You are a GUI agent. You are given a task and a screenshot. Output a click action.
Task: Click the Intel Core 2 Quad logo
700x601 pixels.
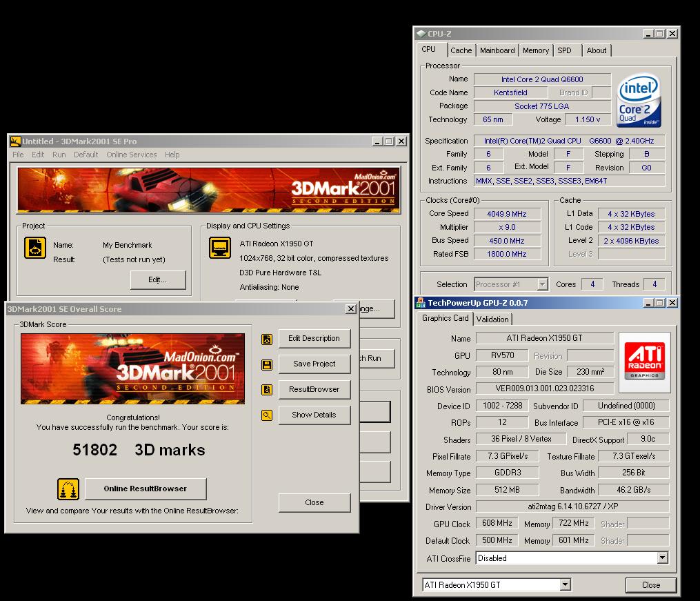pyautogui.click(x=639, y=101)
